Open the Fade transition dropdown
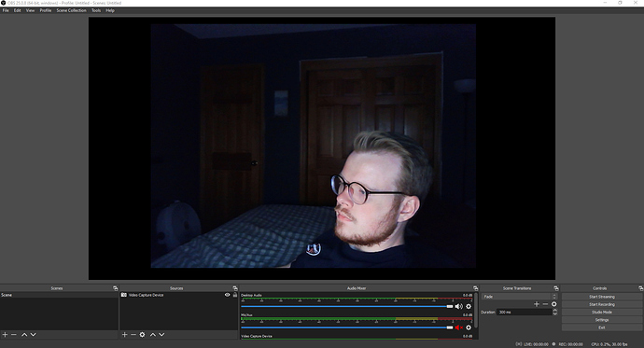This screenshot has width=644, height=348. tap(520, 297)
